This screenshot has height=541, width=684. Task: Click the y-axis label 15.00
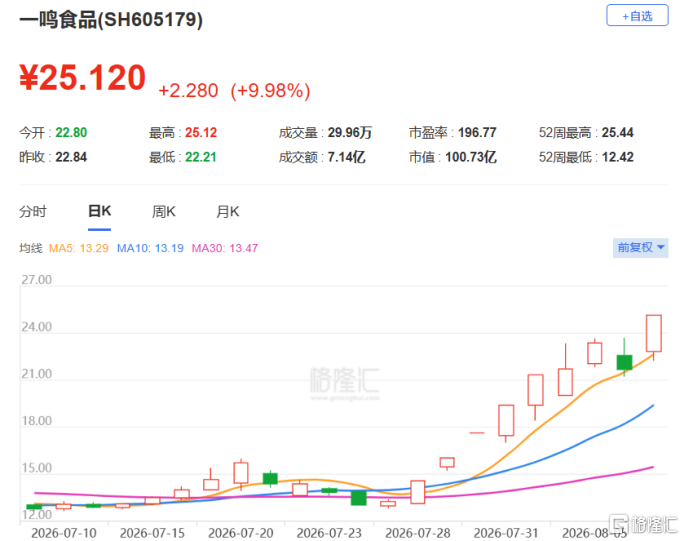click(x=37, y=468)
